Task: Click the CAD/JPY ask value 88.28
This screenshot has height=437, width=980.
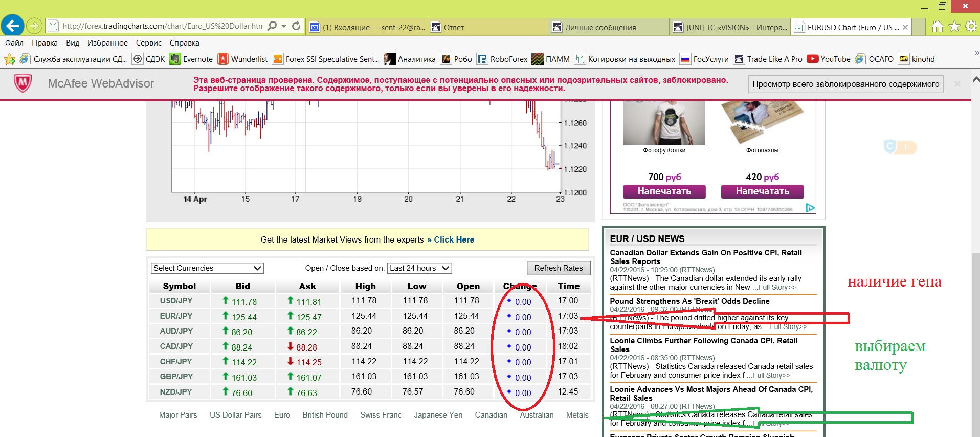Action: [x=307, y=347]
